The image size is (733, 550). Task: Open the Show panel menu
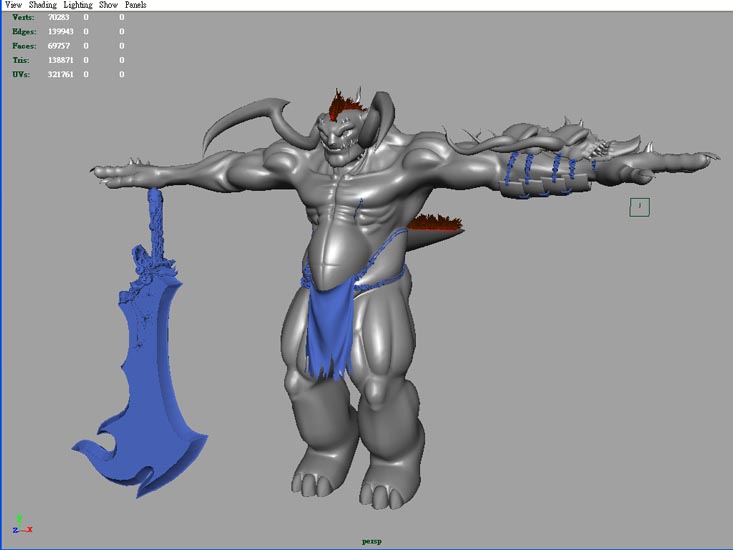point(108,5)
